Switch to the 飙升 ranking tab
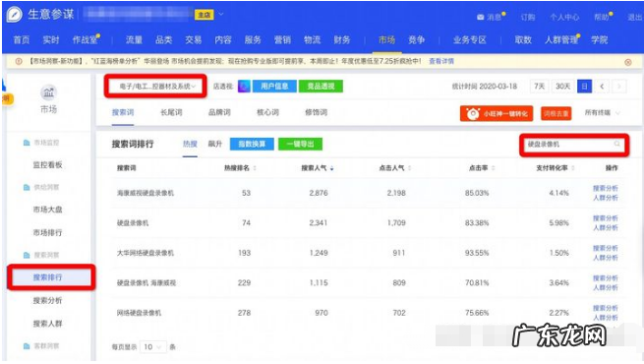The image size is (644, 364). pyautogui.click(x=214, y=144)
